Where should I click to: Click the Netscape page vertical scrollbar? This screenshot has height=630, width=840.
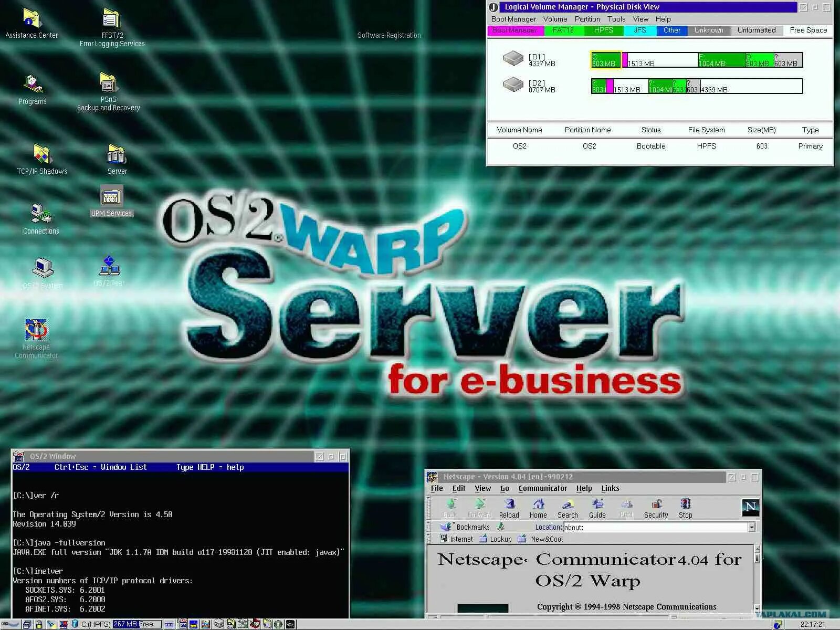(757, 580)
